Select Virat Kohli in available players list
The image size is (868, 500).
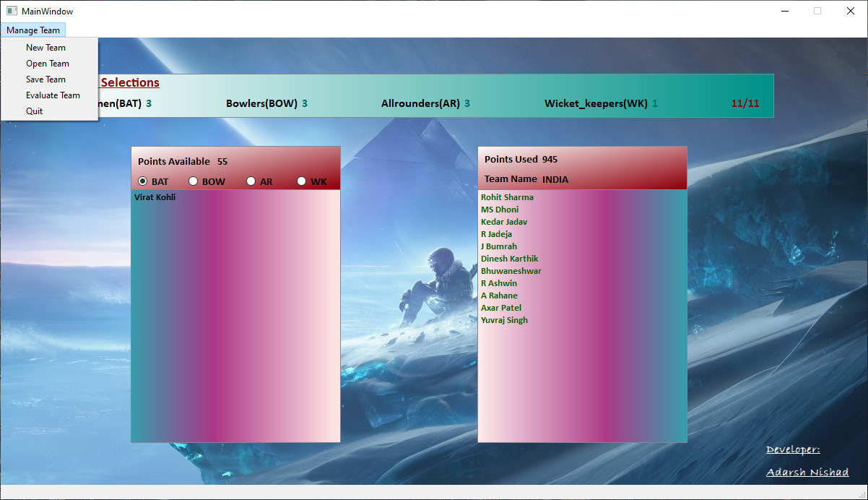tap(235, 197)
